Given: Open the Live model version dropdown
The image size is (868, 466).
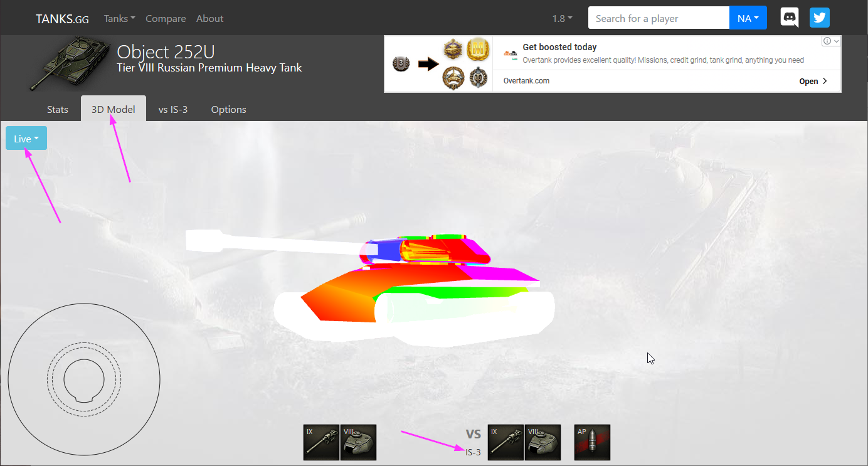Looking at the screenshot, I should coord(26,139).
